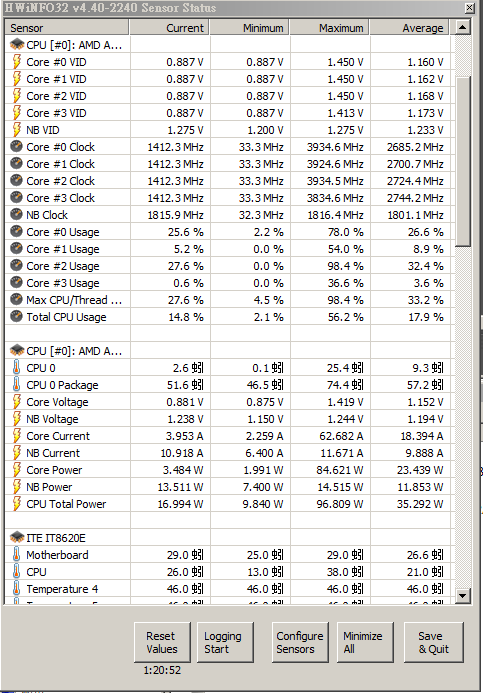Click the 1.419 V maximum core voltage
The width and height of the screenshot is (483, 693).
[x=345, y=402]
